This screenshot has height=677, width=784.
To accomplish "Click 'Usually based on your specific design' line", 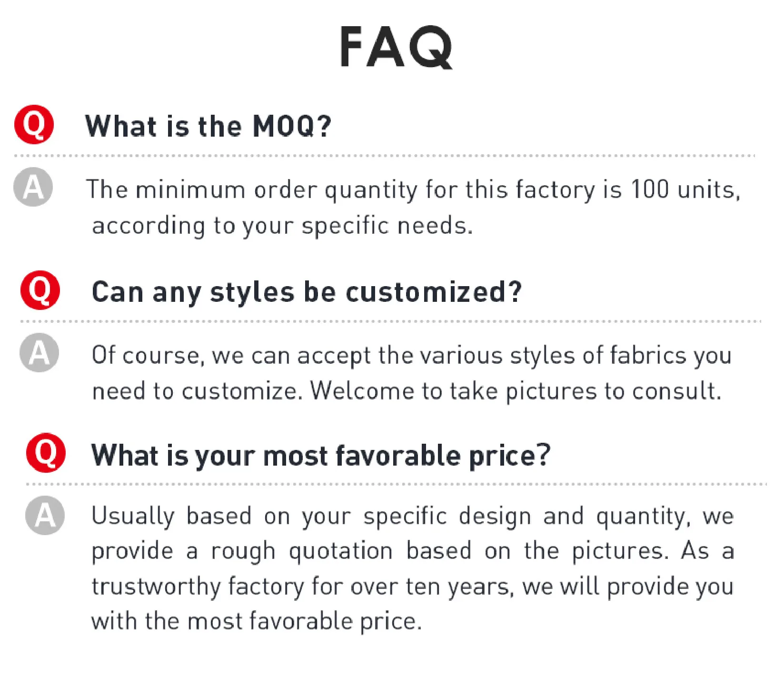I will click(412, 517).
